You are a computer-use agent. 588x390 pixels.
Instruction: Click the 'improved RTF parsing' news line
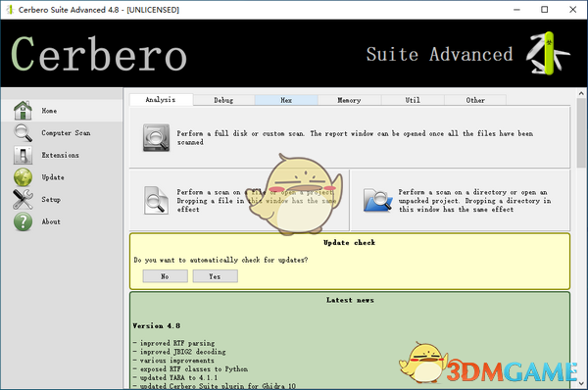click(x=174, y=343)
